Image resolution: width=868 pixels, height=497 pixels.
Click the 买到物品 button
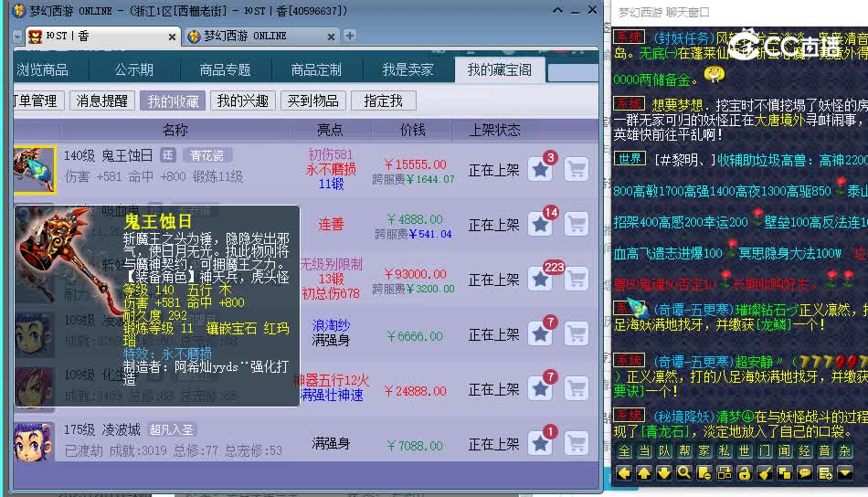(312, 100)
